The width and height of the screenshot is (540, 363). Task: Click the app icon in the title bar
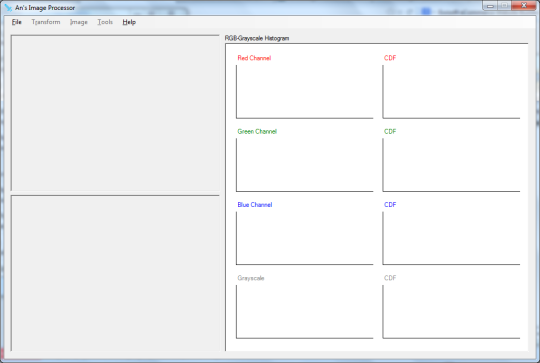pos(8,8)
